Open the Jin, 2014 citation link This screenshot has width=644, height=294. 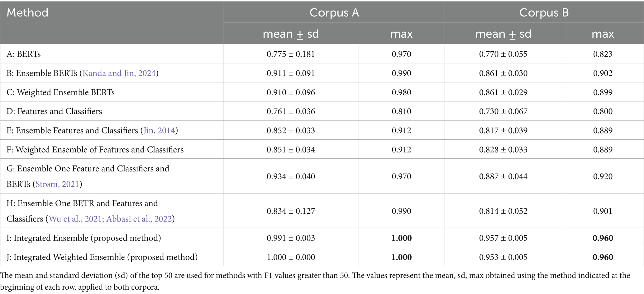159,130
